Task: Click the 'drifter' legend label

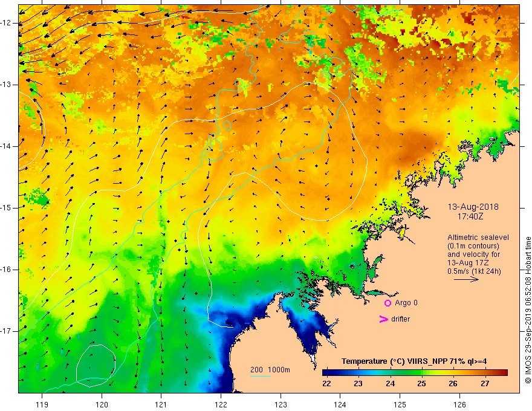Action: click(400, 319)
